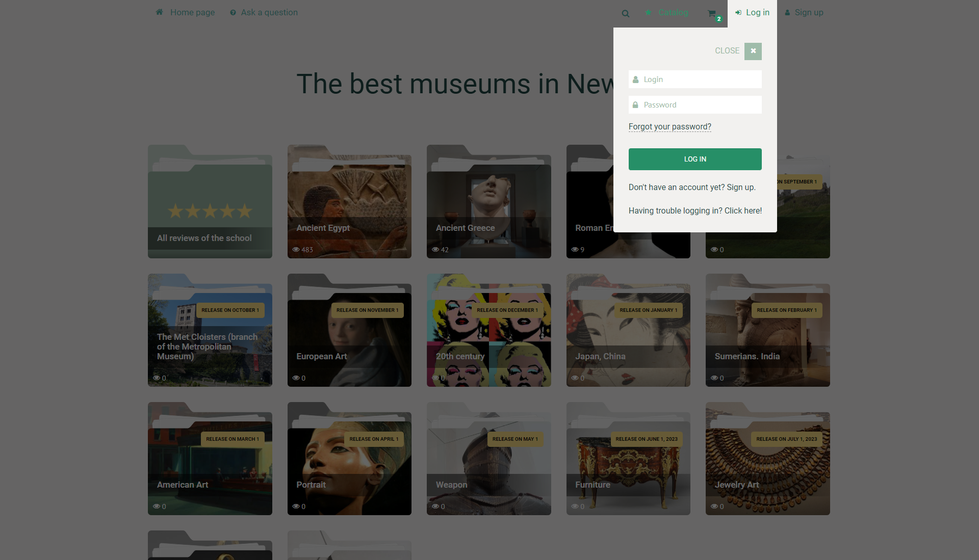This screenshot has width=979, height=560.
Task: Click the eye icon on Sumerians. India
Action: 714,378
